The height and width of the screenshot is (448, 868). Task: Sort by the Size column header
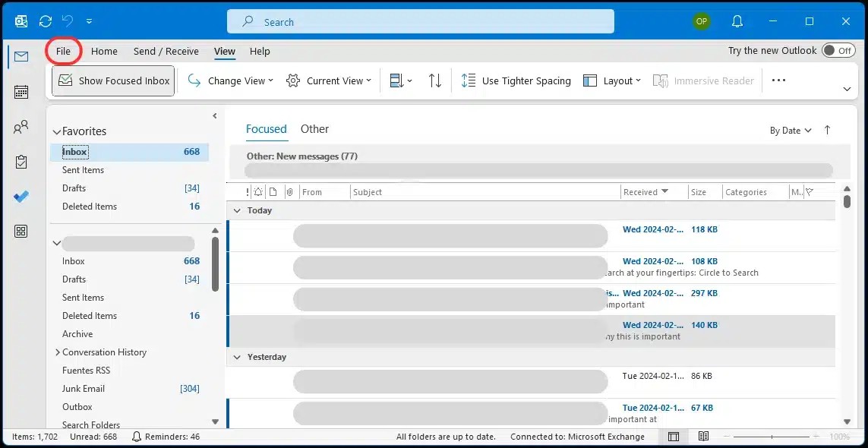(705, 192)
